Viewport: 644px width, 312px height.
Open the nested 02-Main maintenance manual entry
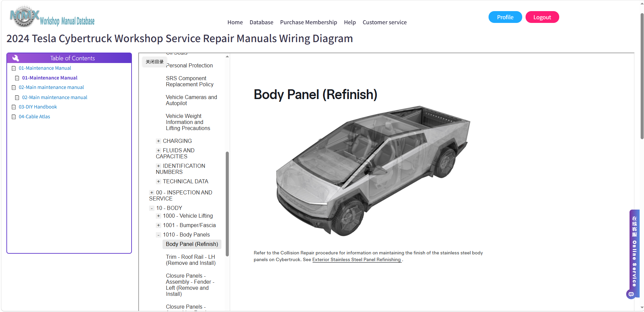[x=55, y=97]
